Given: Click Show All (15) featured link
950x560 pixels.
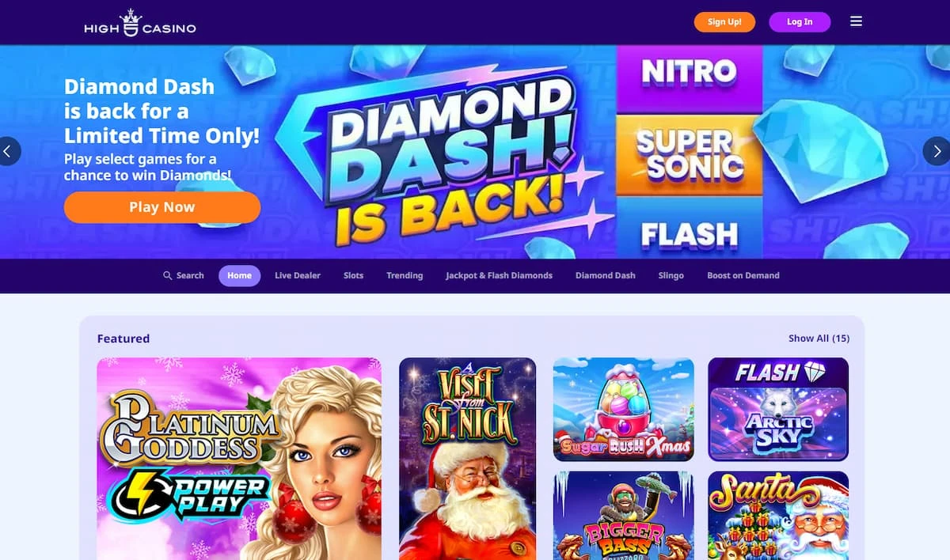Looking at the screenshot, I should click(819, 338).
